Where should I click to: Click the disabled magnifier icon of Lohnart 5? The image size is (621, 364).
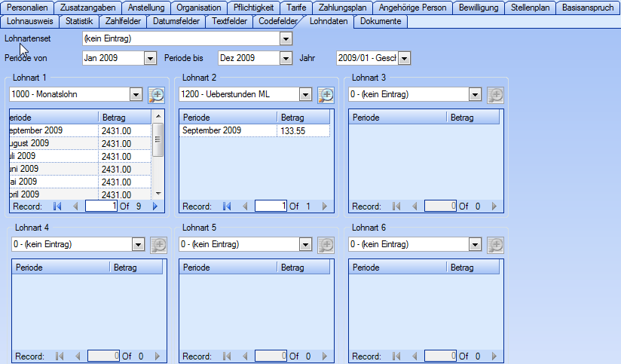coord(326,245)
